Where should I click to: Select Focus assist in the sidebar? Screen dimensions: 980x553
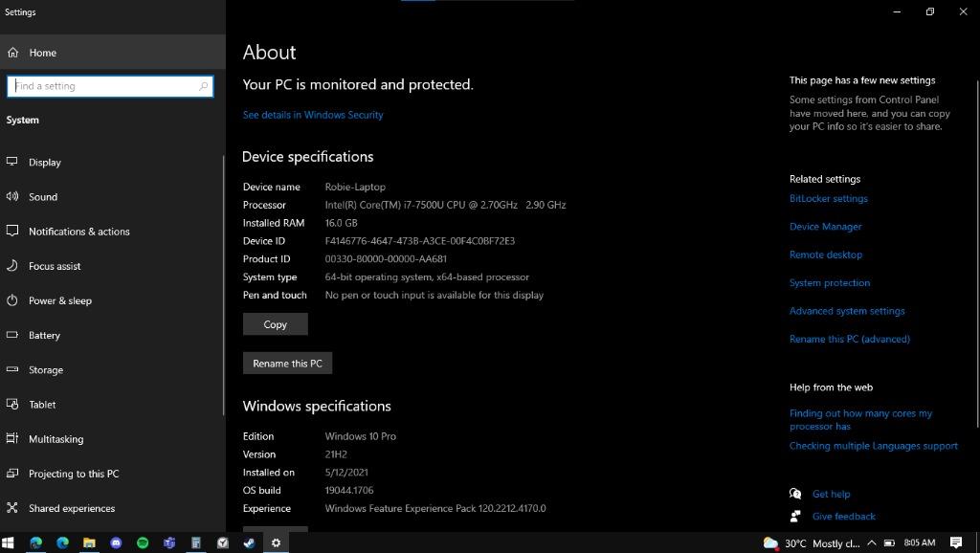(55, 266)
